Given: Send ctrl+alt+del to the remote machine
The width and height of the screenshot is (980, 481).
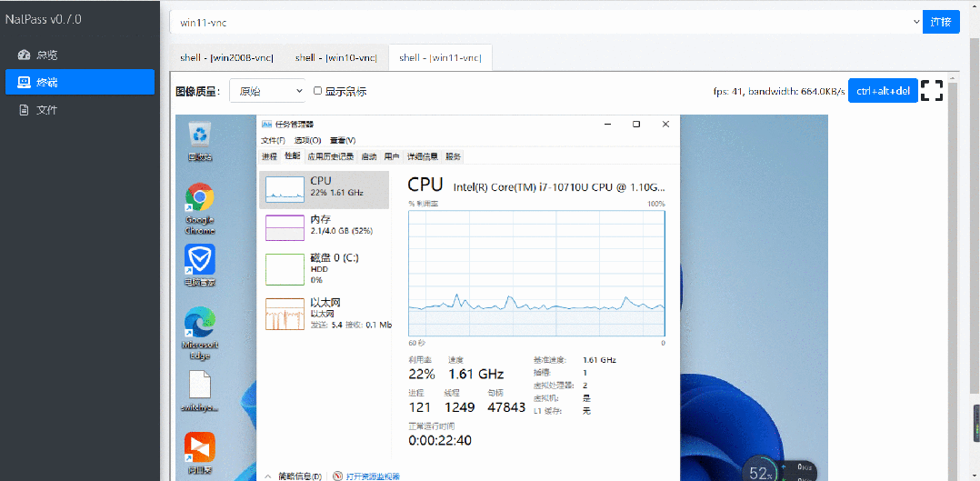Looking at the screenshot, I should pyautogui.click(x=883, y=91).
